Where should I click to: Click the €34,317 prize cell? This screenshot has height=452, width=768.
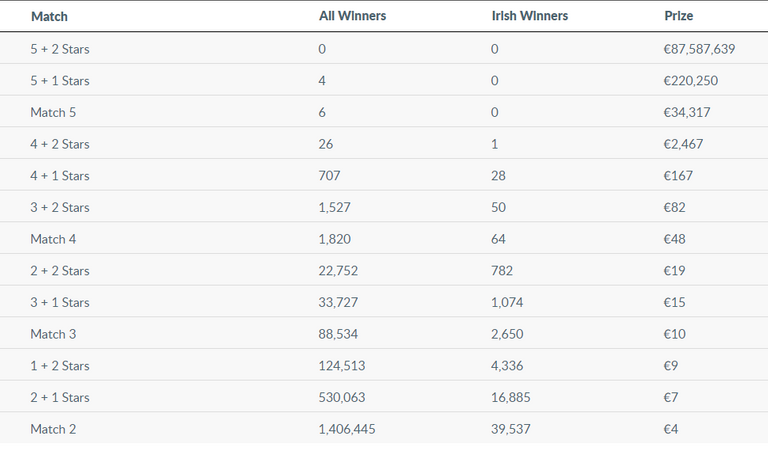[x=687, y=113]
